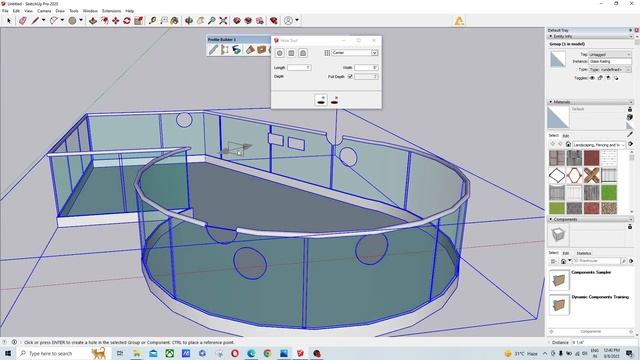This screenshot has height=360, width=640.
Task: Toggle the receive shadows icon
Action: tap(608, 78)
